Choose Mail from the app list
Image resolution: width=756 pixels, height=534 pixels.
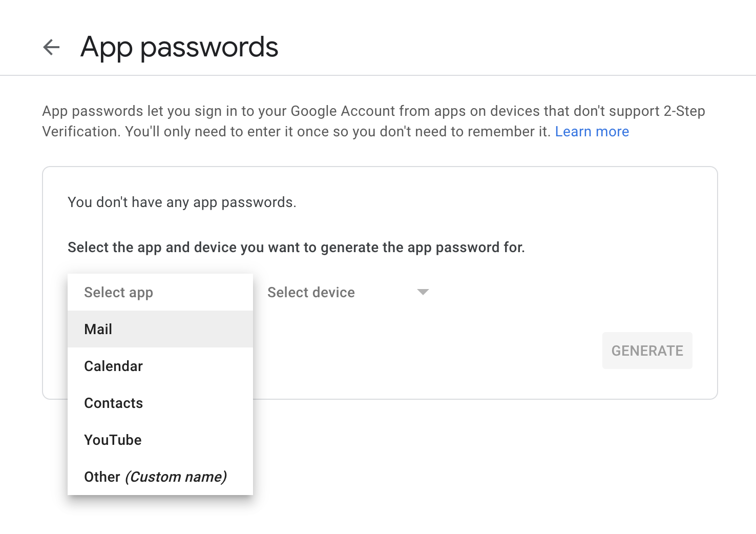(160, 329)
